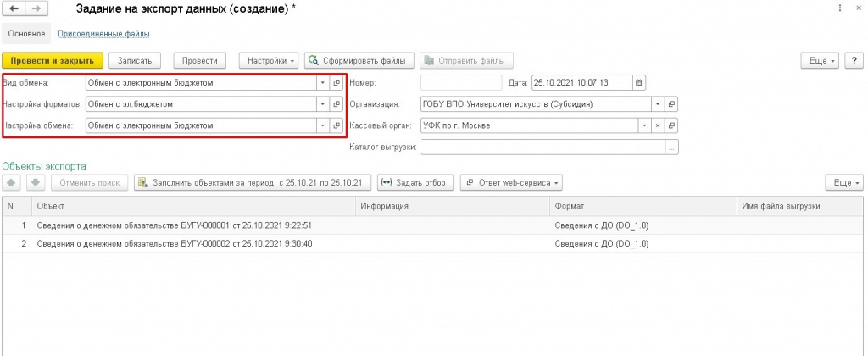Image resolution: width=868 pixels, height=356 pixels.
Task: Focus the Номер input field
Action: [x=461, y=83]
